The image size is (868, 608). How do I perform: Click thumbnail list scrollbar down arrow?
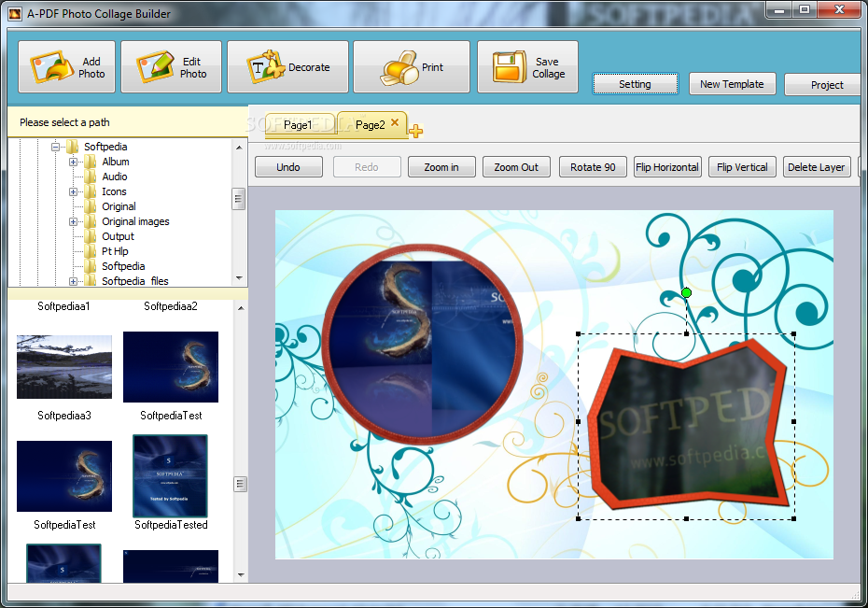pyautogui.click(x=241, y=574)
